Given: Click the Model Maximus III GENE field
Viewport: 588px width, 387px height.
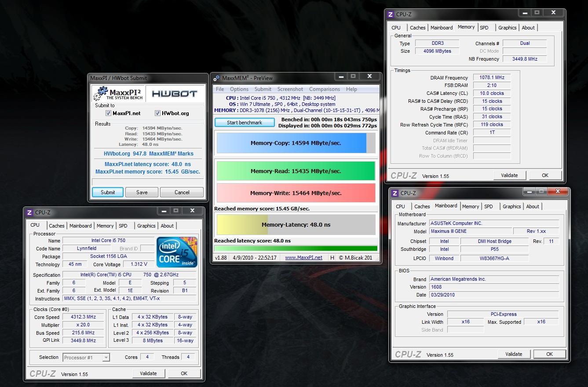Looking at the screenshot, I should (471, 231).
